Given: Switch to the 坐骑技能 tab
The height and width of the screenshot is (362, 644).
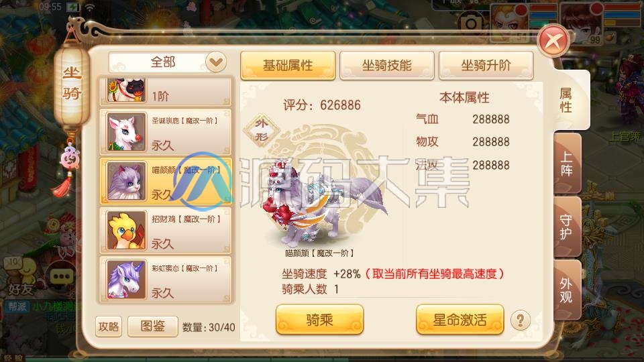Looking at the screenshot, I should click(387, 65).
